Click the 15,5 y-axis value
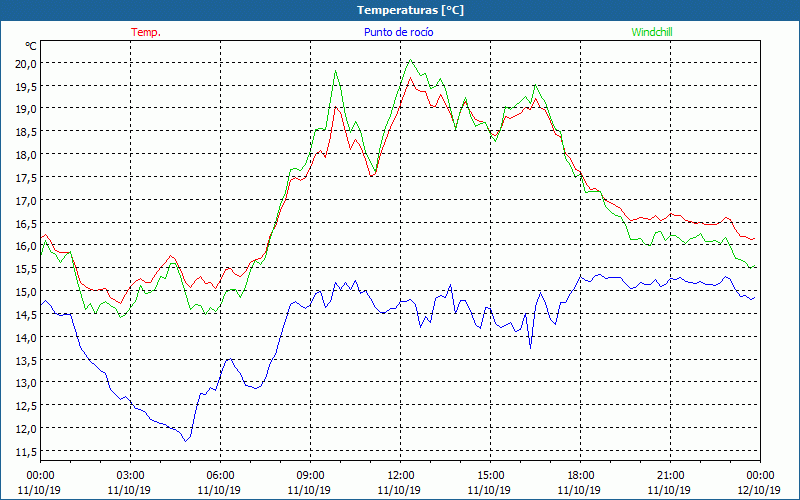The image size is (800, 500). coord(27,268)
